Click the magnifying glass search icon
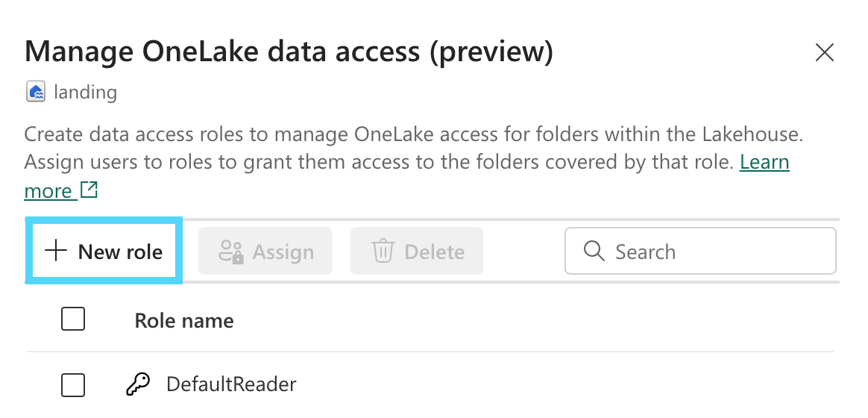 594,252
